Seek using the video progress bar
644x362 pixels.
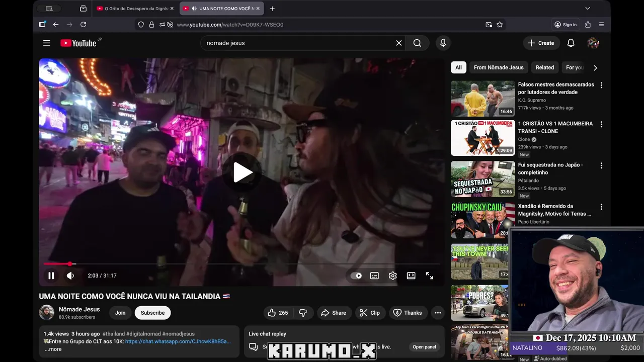tap(242, 264)
